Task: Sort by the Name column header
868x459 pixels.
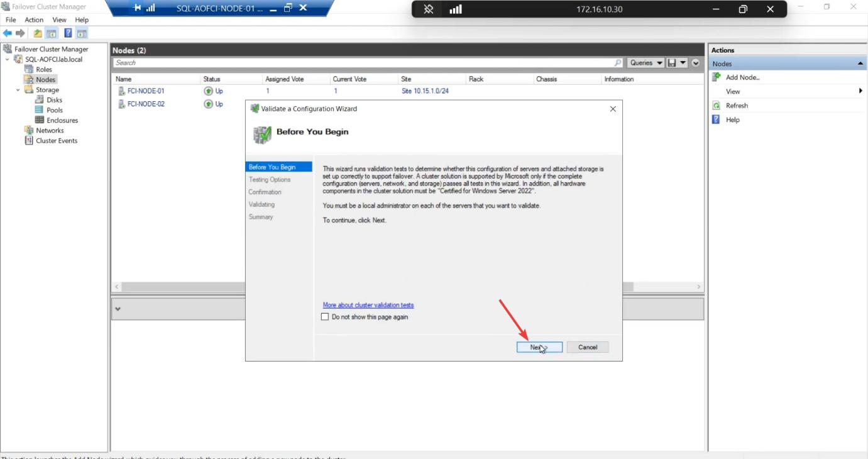Action: tap(156, 79)
